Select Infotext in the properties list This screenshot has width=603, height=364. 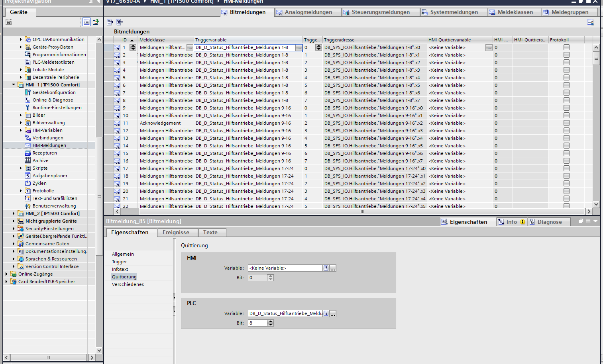tap(120, 269)
